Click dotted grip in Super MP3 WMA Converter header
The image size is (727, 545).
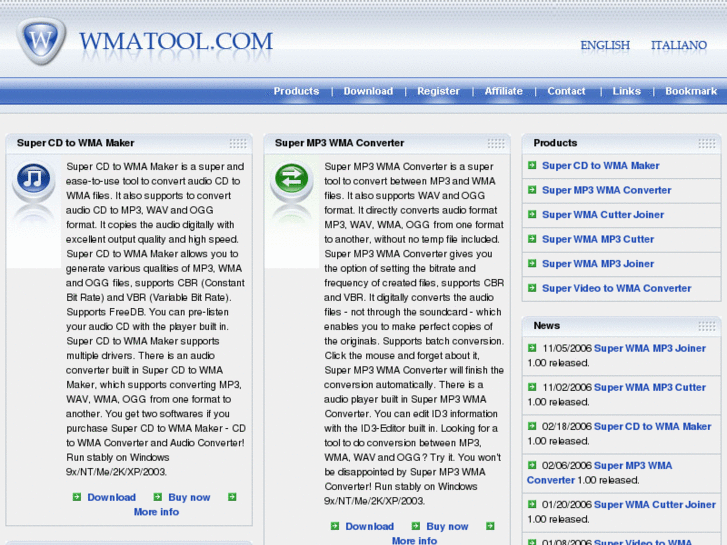click(x=496, y=144)
